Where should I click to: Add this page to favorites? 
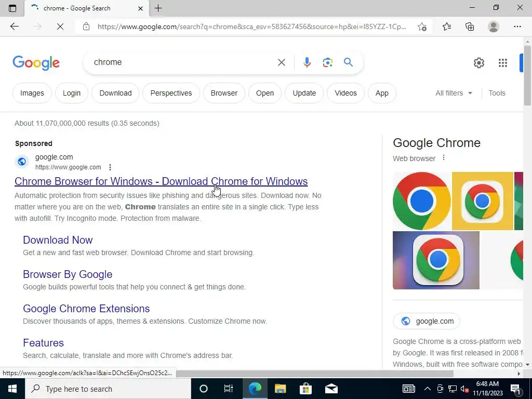click(x=422, y=26)
